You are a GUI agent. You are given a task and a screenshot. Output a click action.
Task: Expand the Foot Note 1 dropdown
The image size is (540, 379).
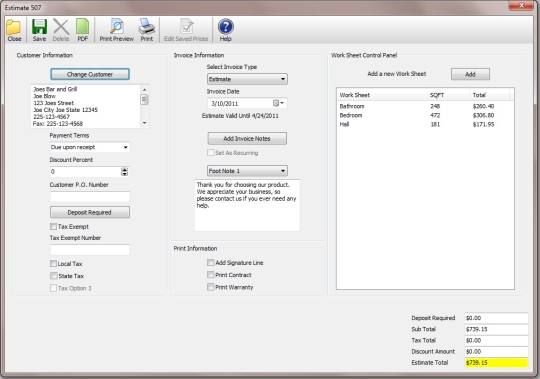(247, 171)
